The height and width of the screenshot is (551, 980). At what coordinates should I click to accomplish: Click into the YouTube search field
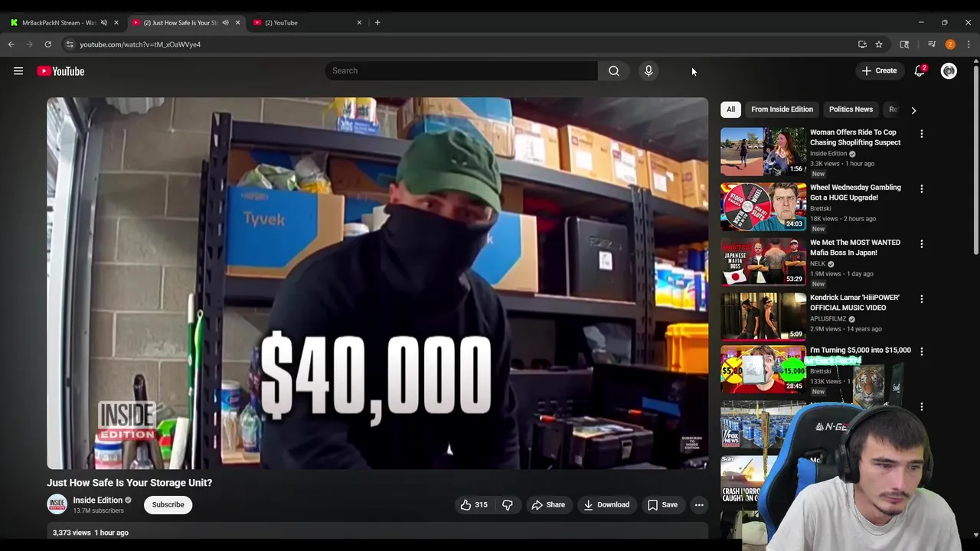[461, 70]
